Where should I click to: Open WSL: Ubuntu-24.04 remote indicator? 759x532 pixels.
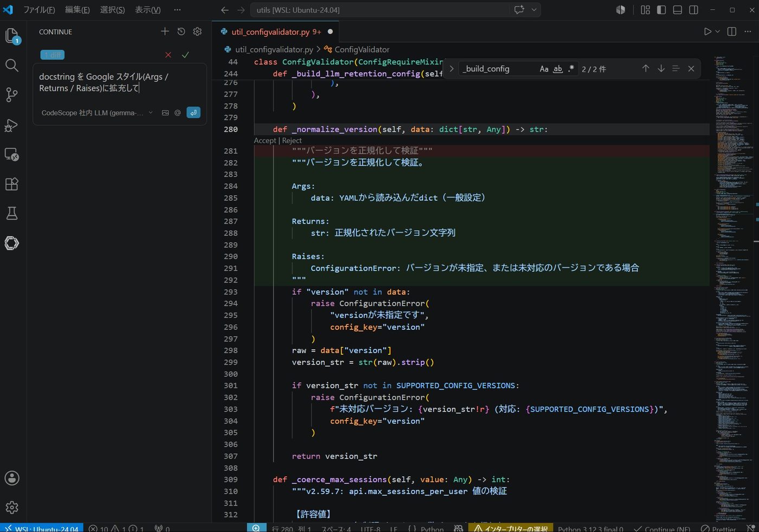tap(42, 528)
